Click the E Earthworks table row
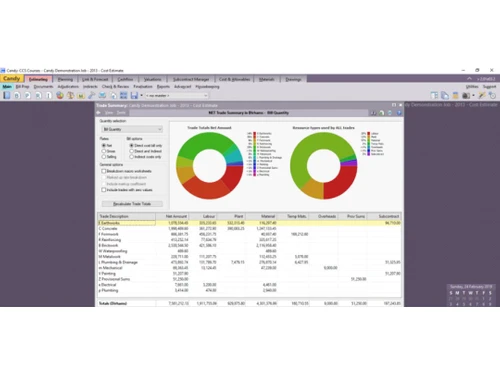 (249, 223)
